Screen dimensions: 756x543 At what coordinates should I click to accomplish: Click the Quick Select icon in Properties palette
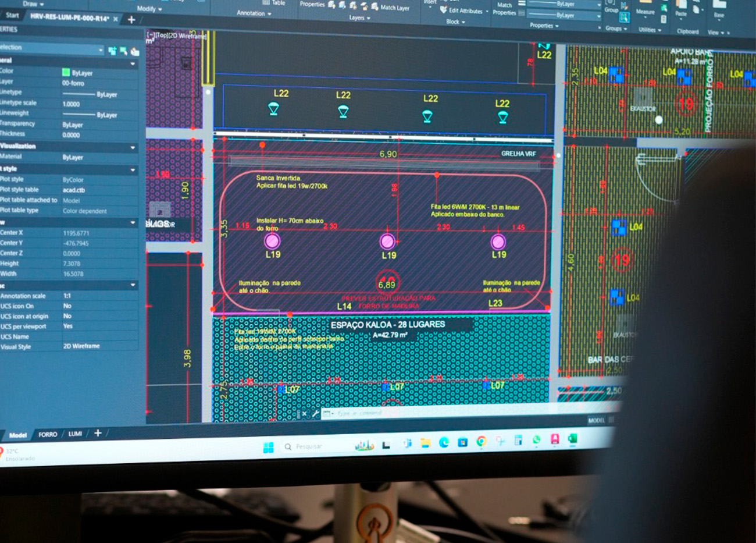[135, 52]
